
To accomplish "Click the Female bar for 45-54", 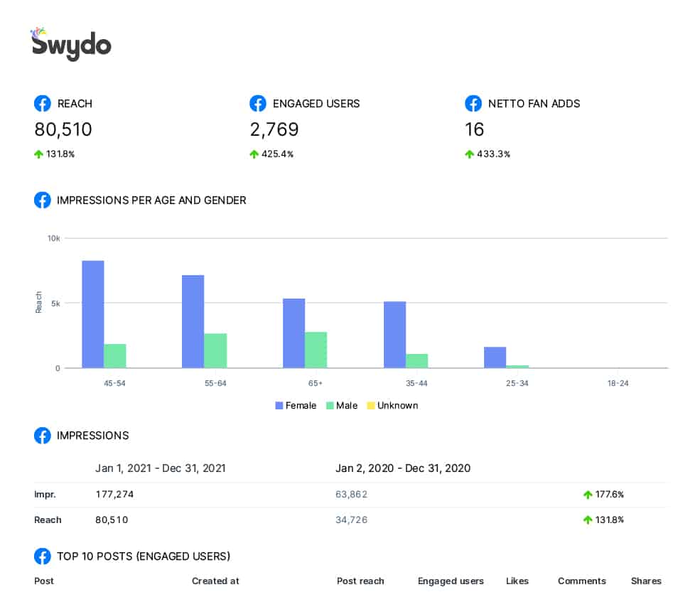I will pyautogui.click(x=93, y=314).
